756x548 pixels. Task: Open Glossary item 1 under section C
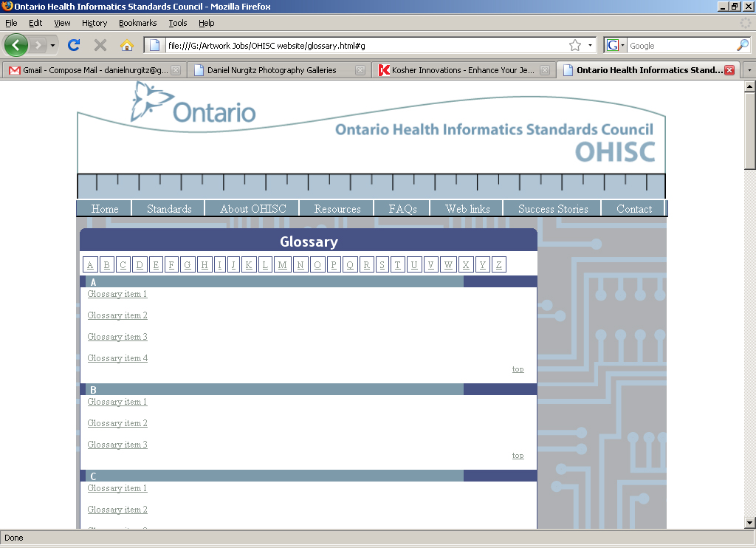117,489
